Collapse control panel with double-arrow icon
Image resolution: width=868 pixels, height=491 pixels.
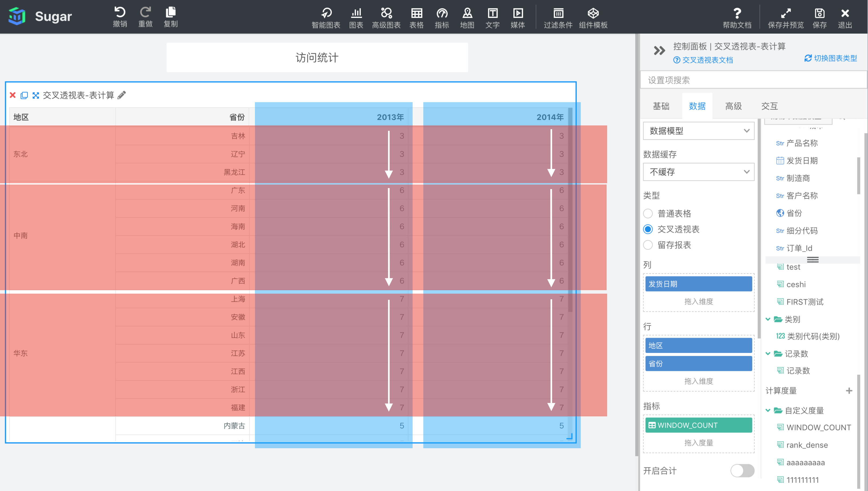tap(659, 51)
